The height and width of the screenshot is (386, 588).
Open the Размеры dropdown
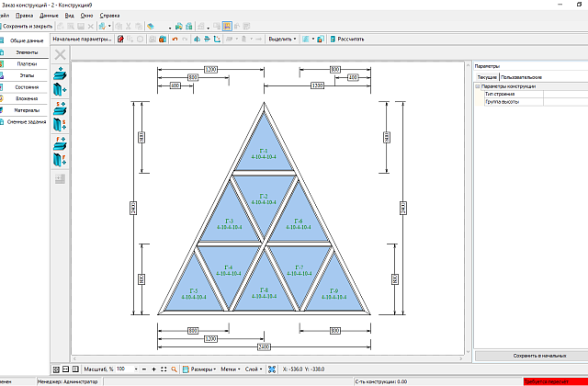199,369
